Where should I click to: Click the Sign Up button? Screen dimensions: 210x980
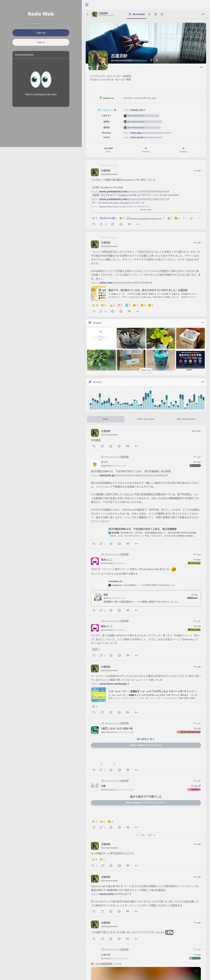pos(41,33)
